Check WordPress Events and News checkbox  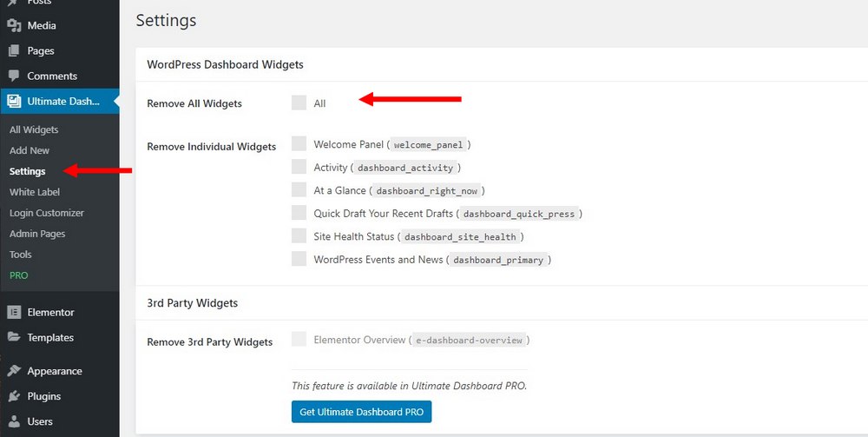click(299, 259)
